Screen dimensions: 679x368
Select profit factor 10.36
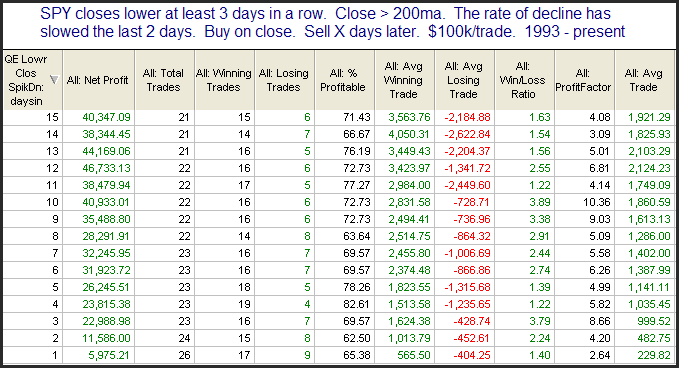click(596, 202)
